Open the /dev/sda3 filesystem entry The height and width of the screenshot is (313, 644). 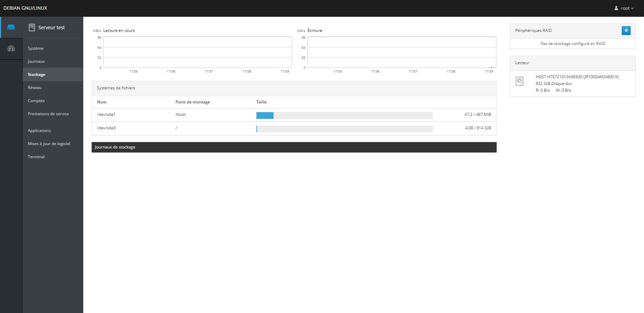tap(106, 128)
